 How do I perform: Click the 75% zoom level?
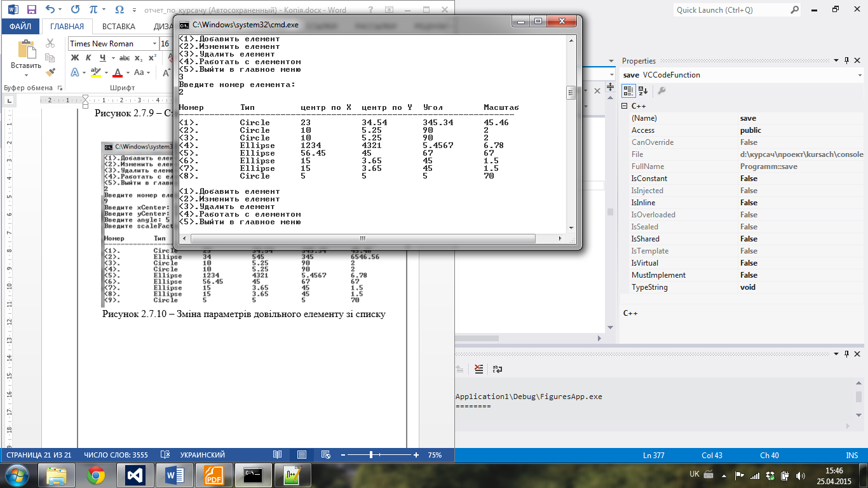click(435, 455)
